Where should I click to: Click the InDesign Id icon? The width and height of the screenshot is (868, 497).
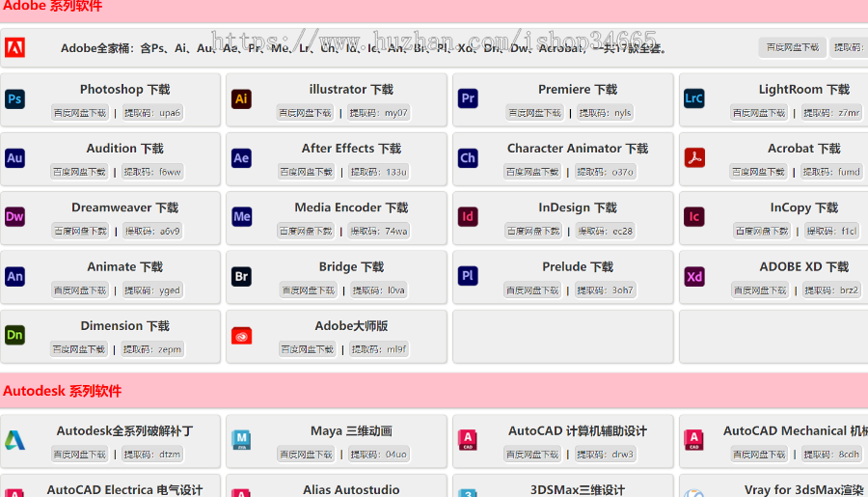coord(468,216)
